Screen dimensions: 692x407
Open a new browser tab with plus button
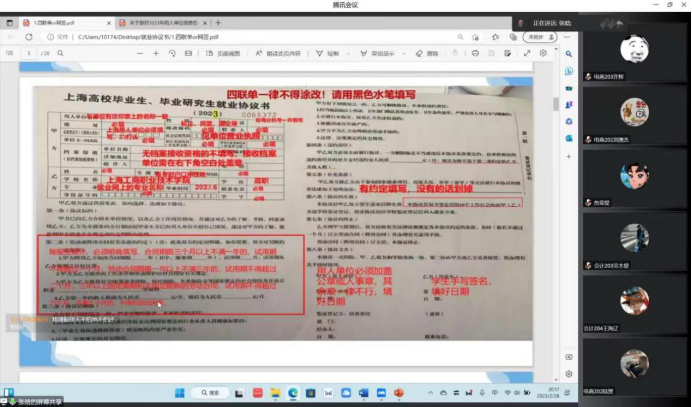(218, 23)
